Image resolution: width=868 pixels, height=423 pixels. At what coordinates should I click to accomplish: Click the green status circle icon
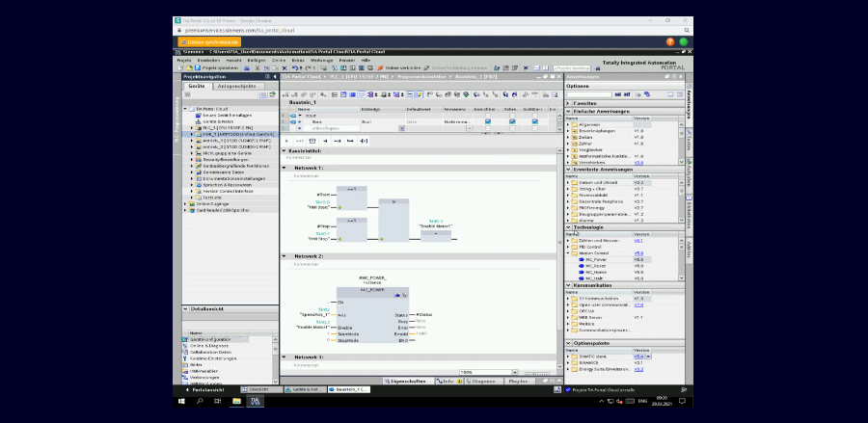point(683,41)
